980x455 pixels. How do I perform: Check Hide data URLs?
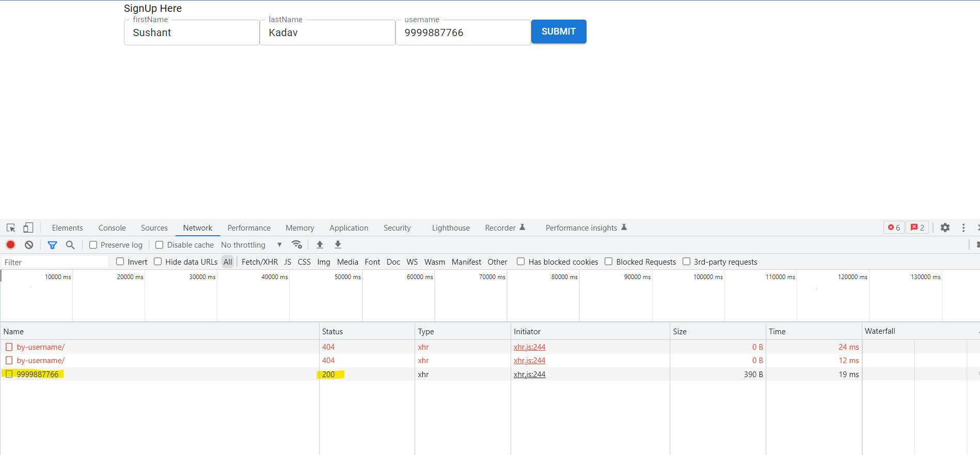pyautogui.click(x=158, y=262)
